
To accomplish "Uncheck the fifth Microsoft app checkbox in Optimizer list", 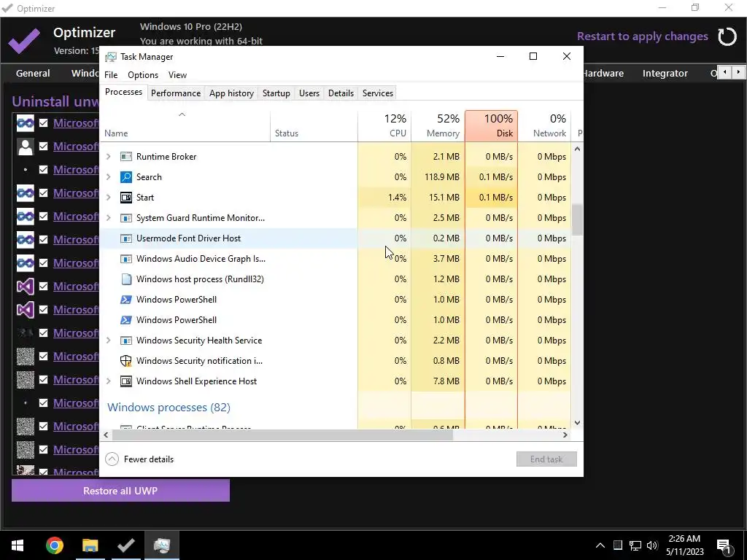I will coord(43,216).
